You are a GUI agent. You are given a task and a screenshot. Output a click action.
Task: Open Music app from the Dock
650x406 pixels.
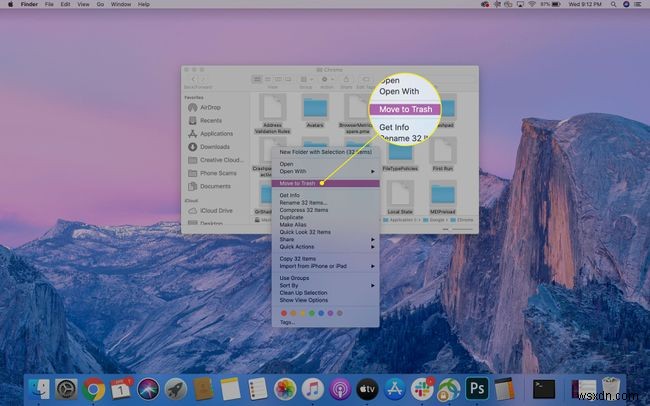pyautogui.click(x=313, y=389)
